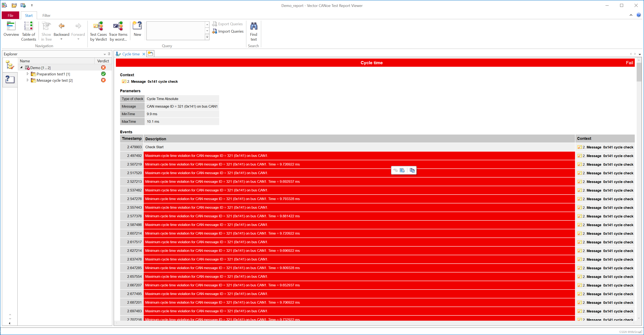
Task: Open Trace Items by worst verdict
Action: click(118, 31)
